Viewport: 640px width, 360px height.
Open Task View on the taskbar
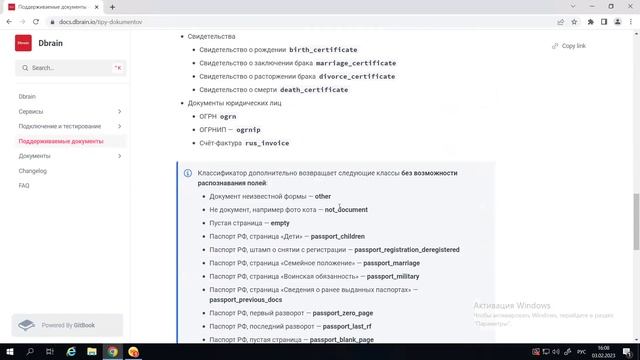tap(50, 352)
